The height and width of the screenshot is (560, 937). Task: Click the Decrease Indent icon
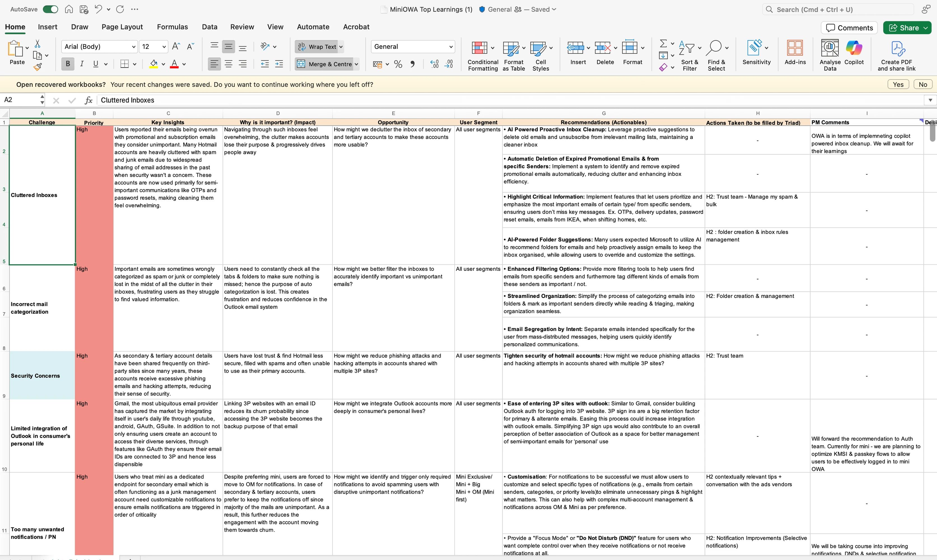click(x=265, y=64)
